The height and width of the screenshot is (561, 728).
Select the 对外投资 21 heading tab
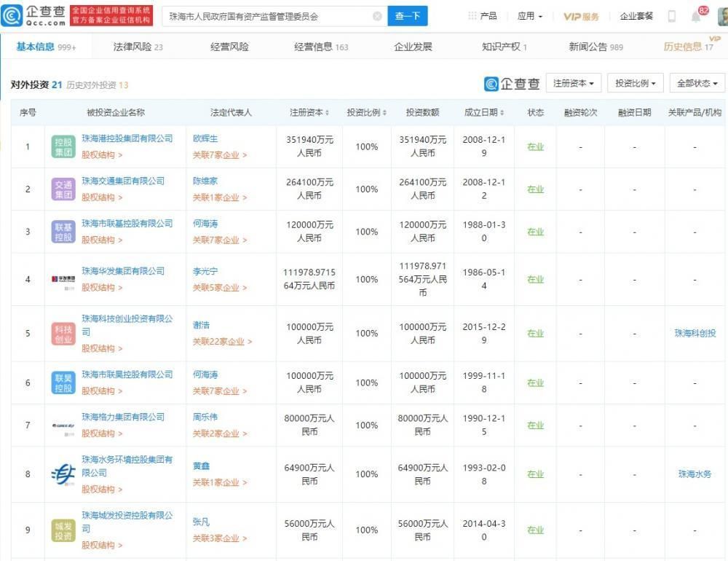click(x=36, y=85)
